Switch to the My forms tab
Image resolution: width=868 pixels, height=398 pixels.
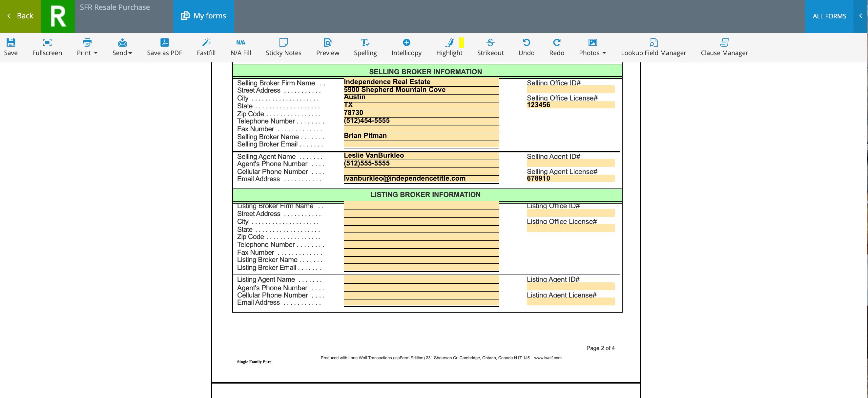[x=204, y=16]
